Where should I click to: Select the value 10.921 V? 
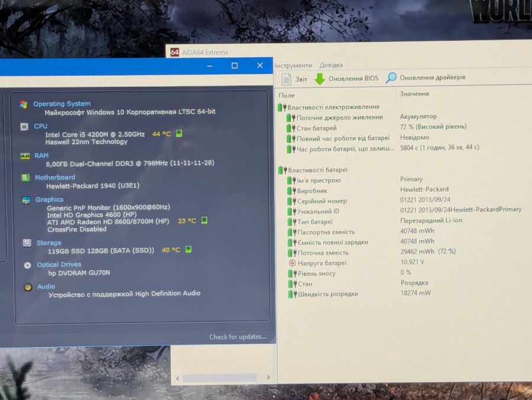tap(412, 262)
